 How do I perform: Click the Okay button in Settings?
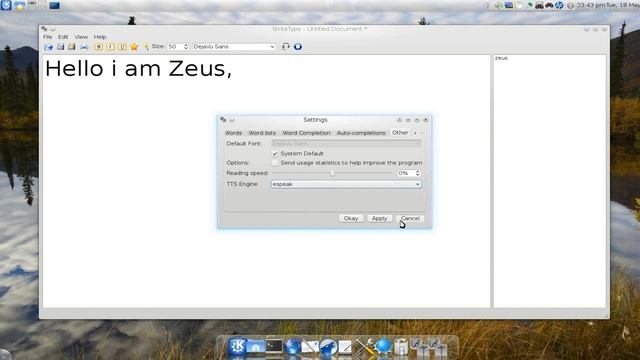tap(351, 218)
